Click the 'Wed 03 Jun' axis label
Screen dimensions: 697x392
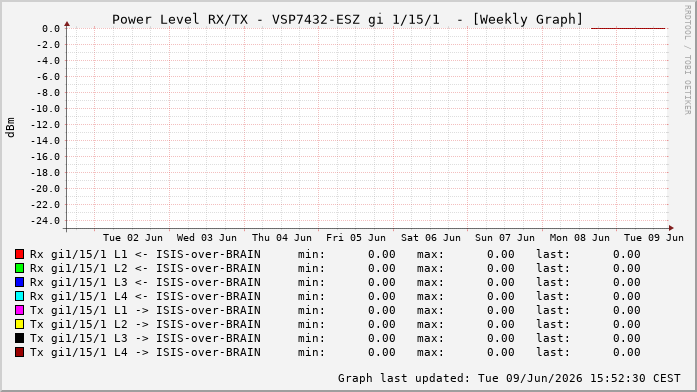pyautogui.click(x=207, y=238)
